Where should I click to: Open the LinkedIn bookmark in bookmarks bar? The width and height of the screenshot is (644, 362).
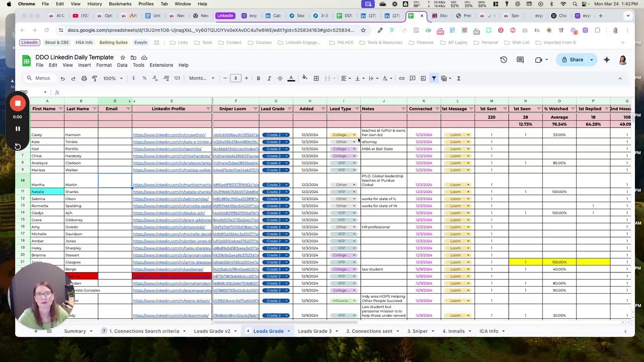pos(29,43)
